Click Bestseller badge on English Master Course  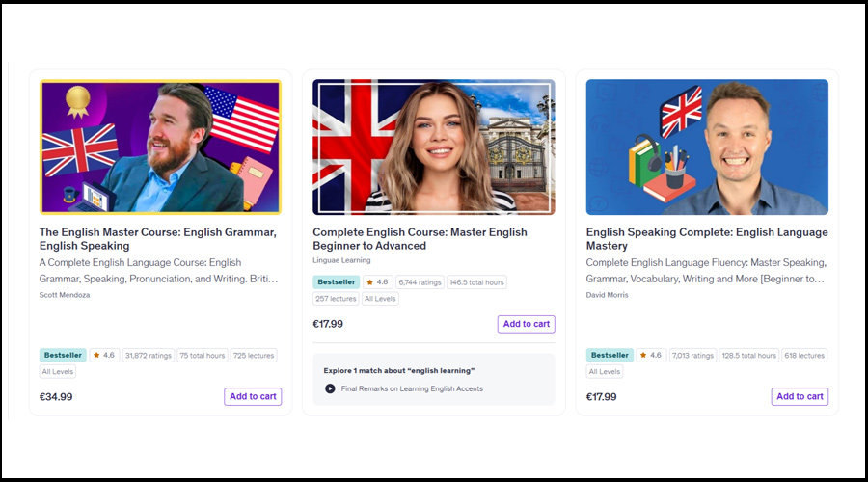(x=63, y=356)
